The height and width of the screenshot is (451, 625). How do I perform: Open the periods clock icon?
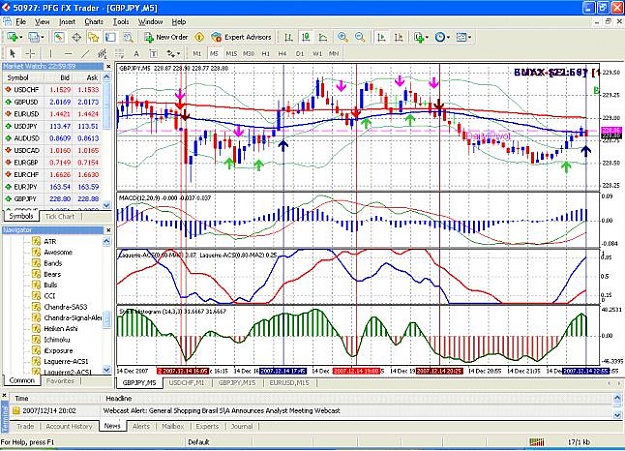click(440, 37)
